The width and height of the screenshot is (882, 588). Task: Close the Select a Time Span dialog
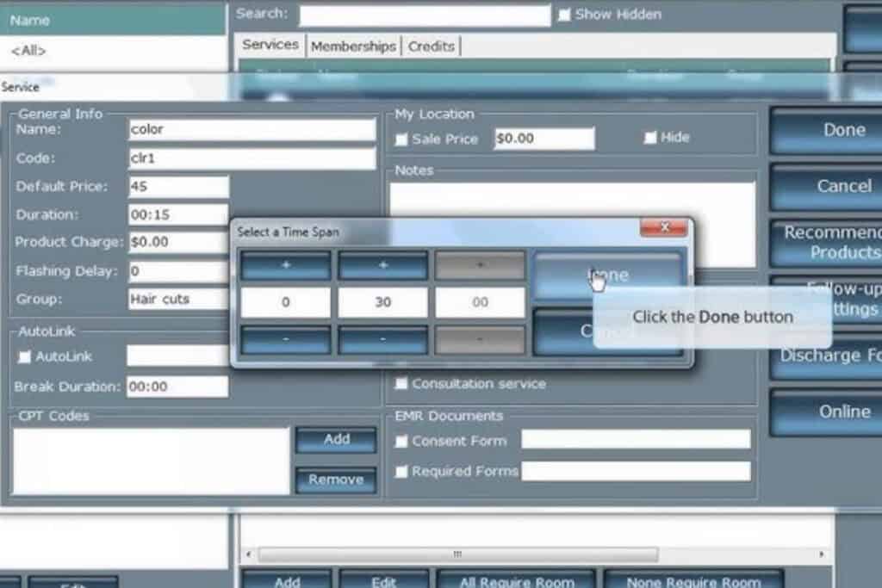663,228
